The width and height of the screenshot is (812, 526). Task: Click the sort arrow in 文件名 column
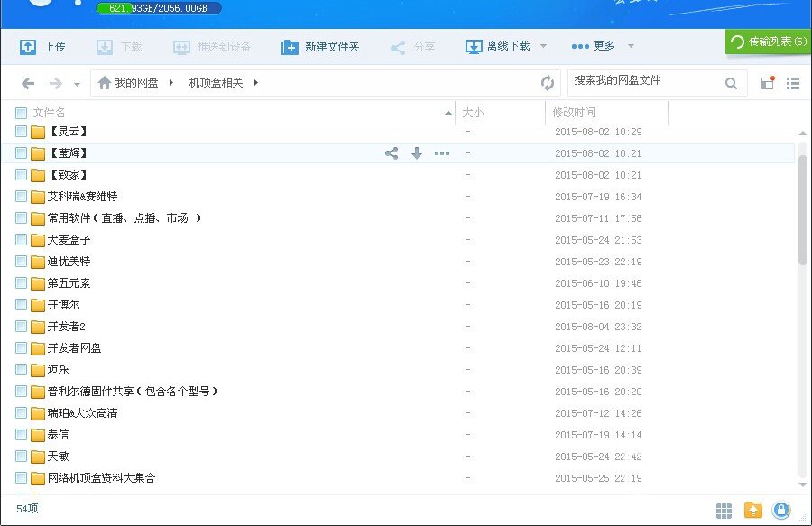(448, 113)
